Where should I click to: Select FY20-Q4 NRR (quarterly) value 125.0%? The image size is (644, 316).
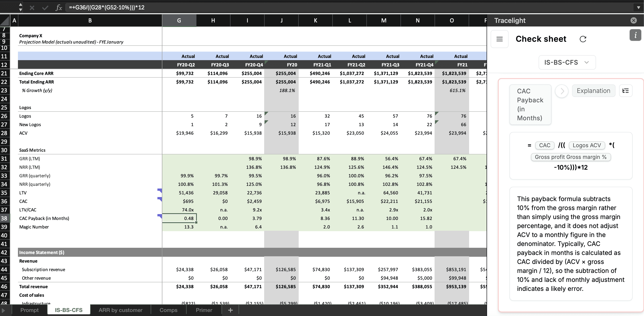click(247, 184)
